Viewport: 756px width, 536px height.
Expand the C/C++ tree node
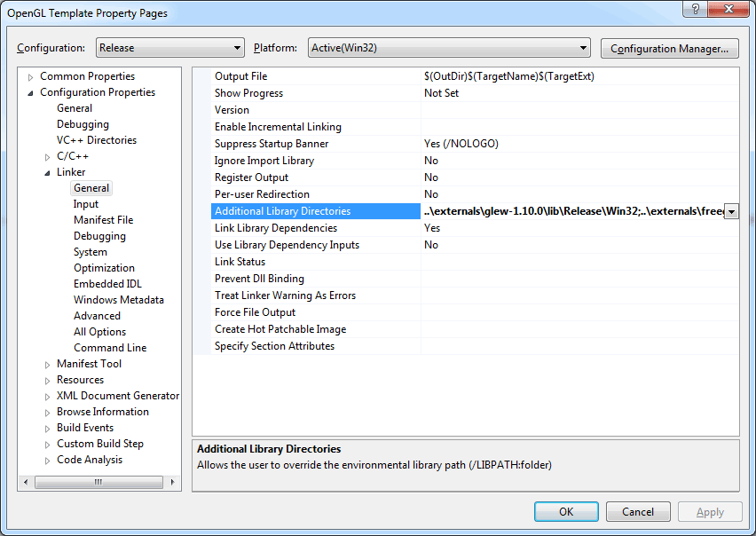pyautogui.click(x=47, y=157)
